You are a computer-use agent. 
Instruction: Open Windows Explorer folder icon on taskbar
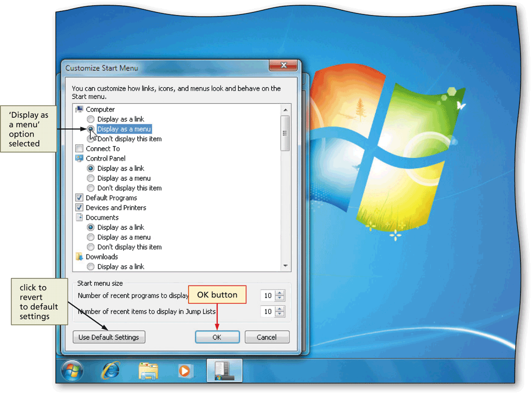click(148, 371)
